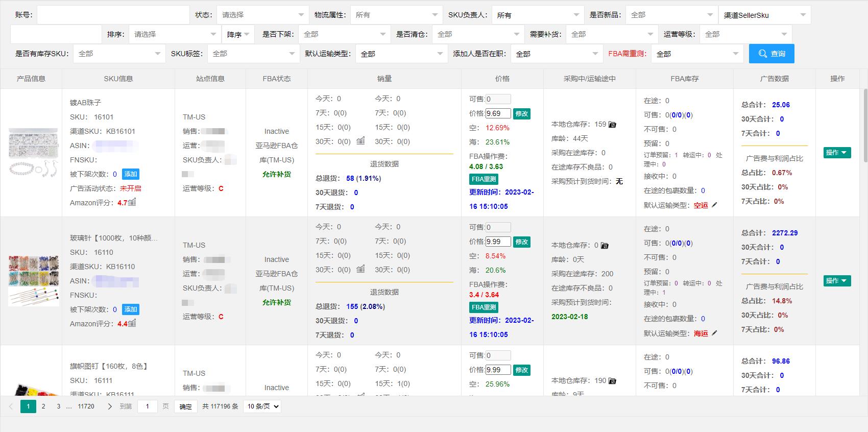Edit default transport type 空运 pencil icon

pyautogui.click(x=714, y=205)
